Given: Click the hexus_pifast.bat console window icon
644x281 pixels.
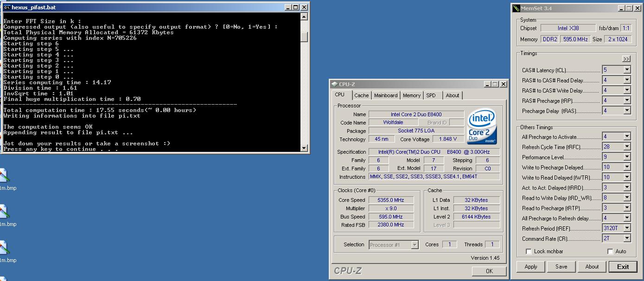Looking at the screenshot, I should pos(7,7).
